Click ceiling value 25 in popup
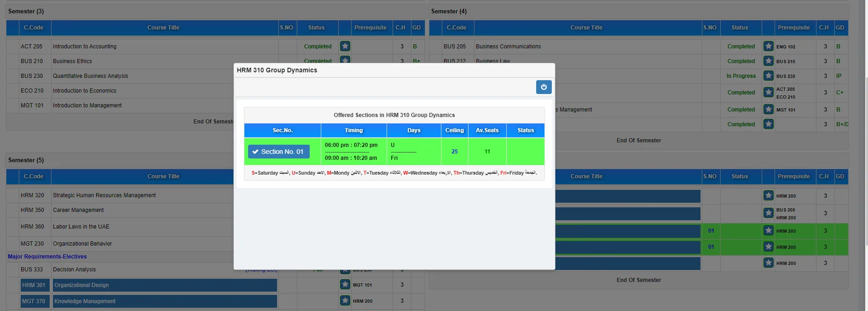 click(455, 152)
